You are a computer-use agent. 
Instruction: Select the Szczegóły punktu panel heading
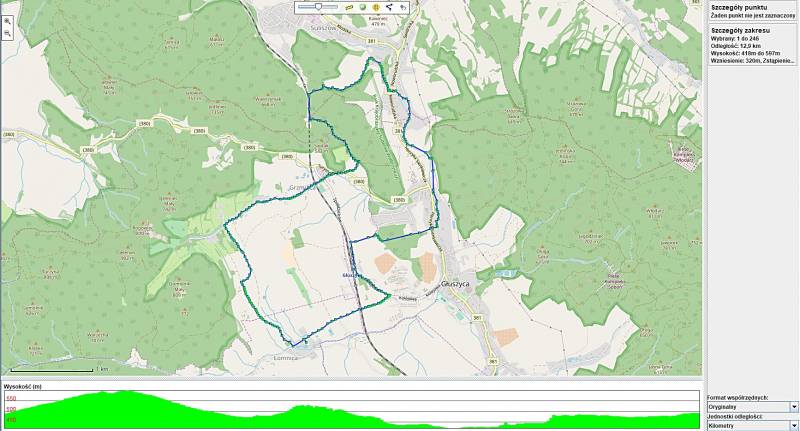[739, 6]
